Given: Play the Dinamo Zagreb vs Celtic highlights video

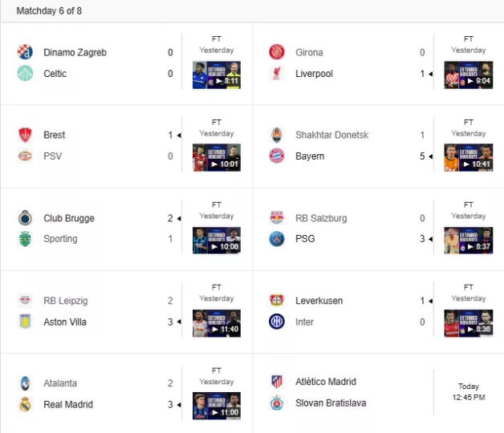Looking at the screenshot, I should (x=217, y=75).
